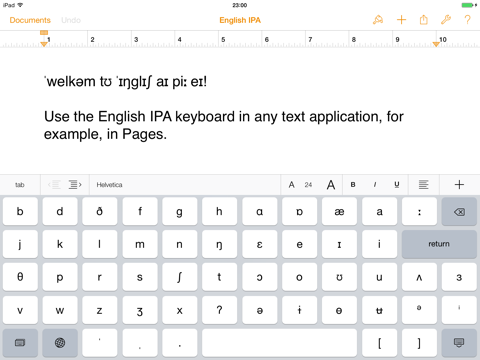
Task: Tap the tab key in format bar
Action: 20,185
